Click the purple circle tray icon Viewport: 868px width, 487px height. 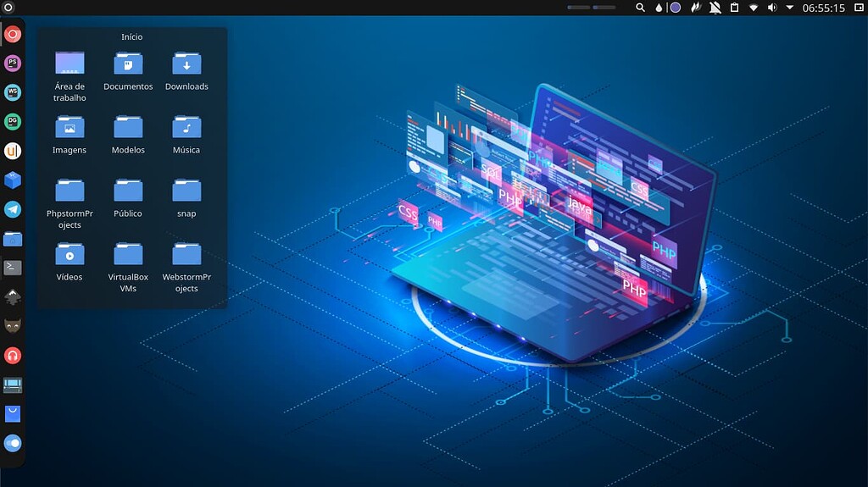[676, 8]
